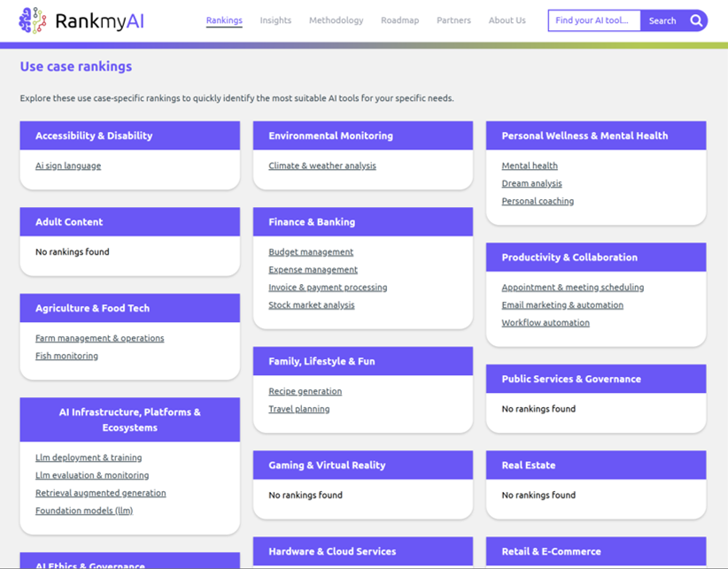The image size is (728, 569).
Task: Open the Dream analysis ranking
Action: tap(531, 183)
